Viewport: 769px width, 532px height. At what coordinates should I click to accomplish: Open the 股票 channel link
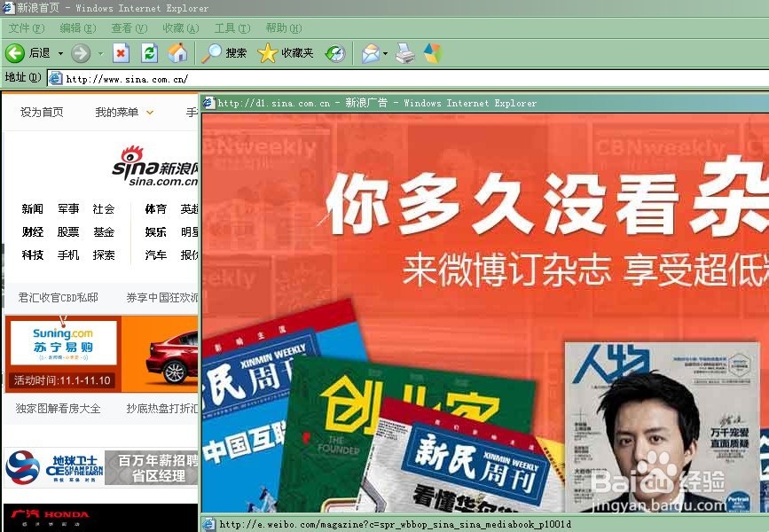(68, 232)
